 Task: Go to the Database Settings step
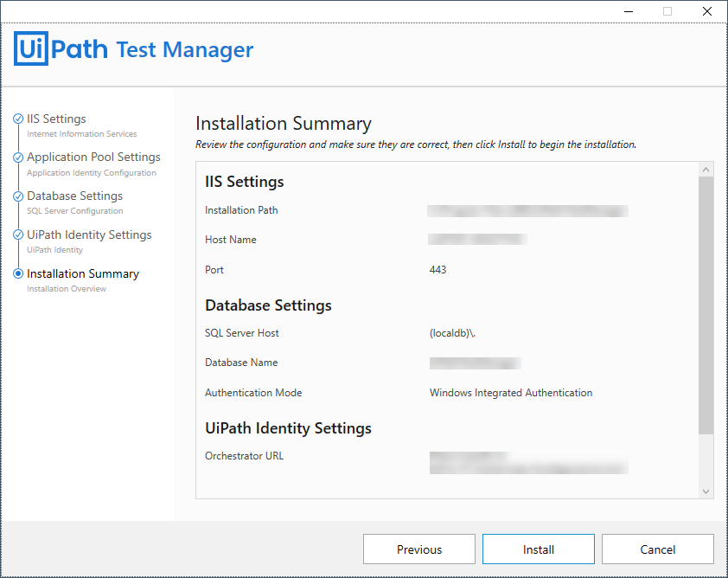74,196
